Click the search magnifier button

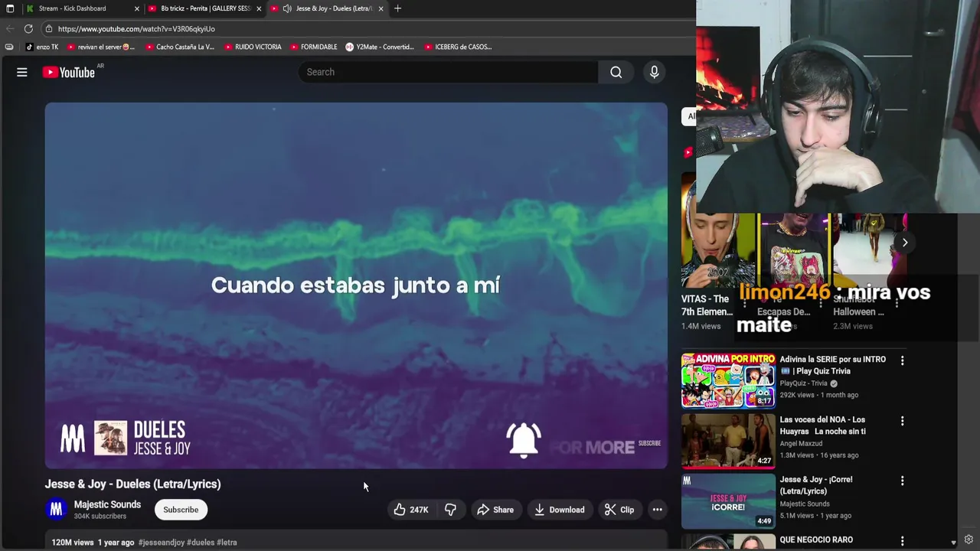point(616,72)
